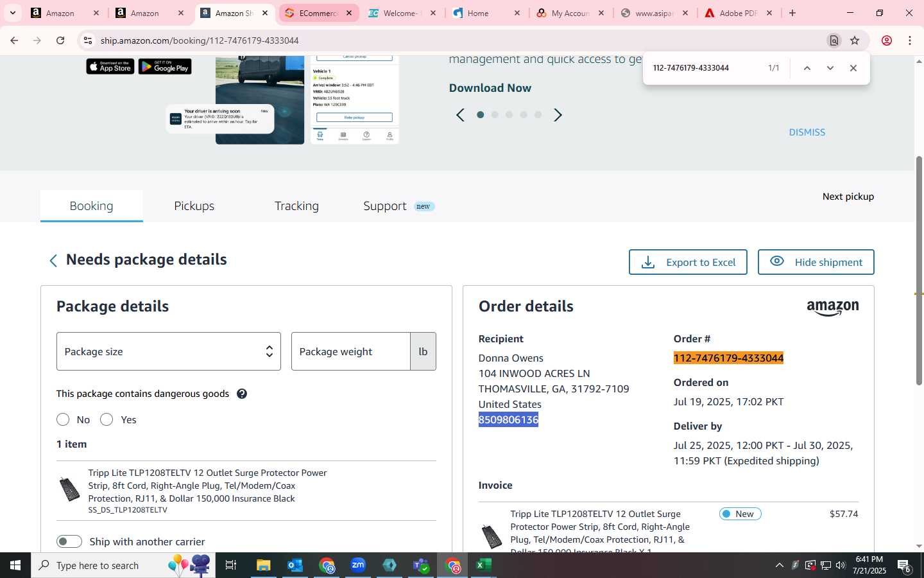This screenshot has height=578, width=924.
Task: Open Outlook from the taskbar
Action: tap(295, 565)
